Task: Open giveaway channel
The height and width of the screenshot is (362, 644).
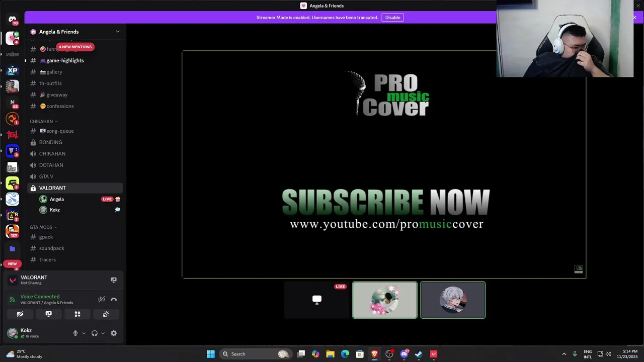Action: point(75,95)
